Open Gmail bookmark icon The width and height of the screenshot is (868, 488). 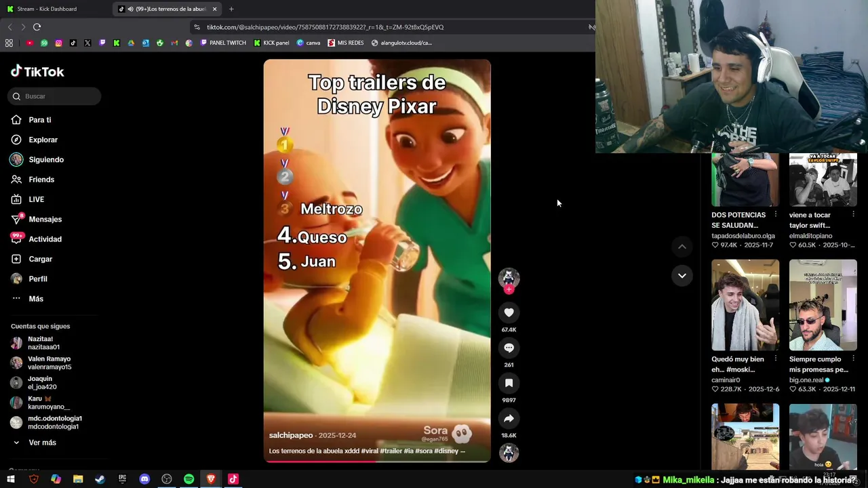174,43
